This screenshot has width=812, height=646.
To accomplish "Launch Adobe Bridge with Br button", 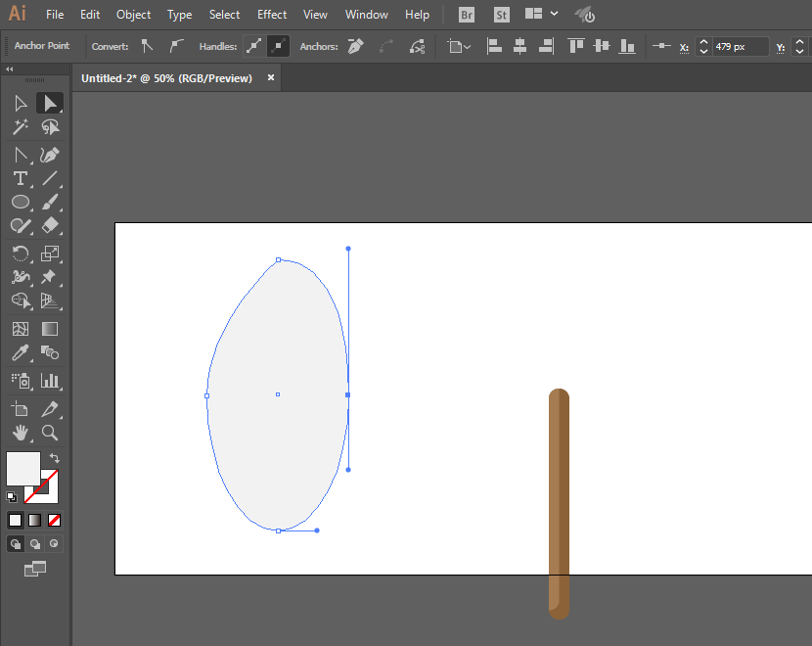I will 467,15.
